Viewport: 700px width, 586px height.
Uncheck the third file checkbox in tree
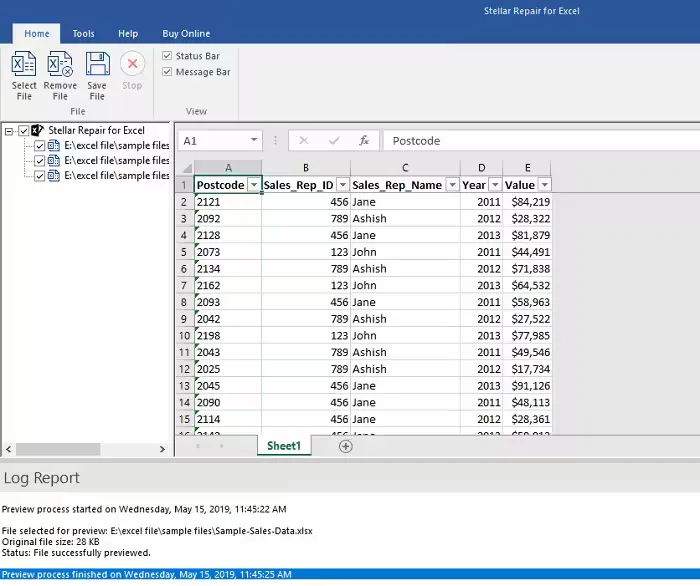coord(40,176)
